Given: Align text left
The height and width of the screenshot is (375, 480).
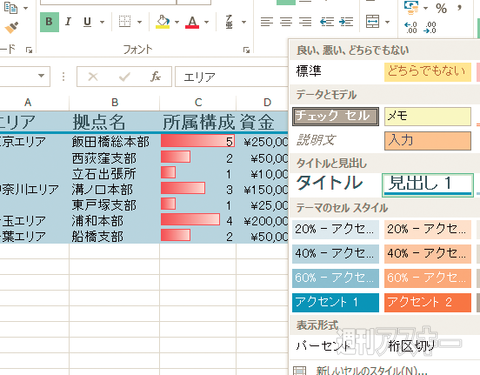Looking at the screenshot, I should 267,22.
